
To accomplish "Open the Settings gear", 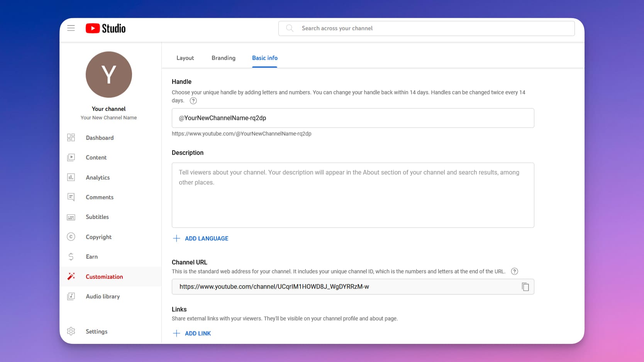I will (x=71, y=331).
